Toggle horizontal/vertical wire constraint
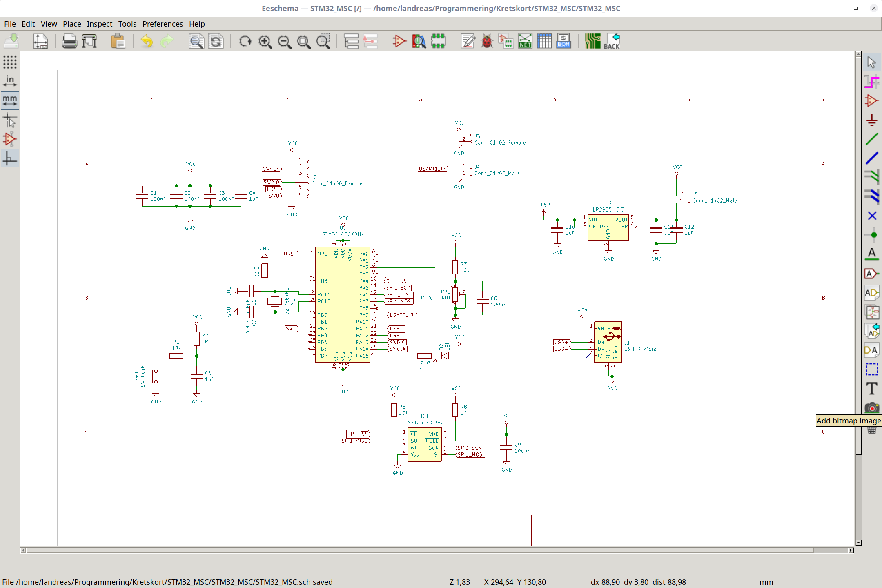Screen dimensions: 882x588 [x=10, y=158]
